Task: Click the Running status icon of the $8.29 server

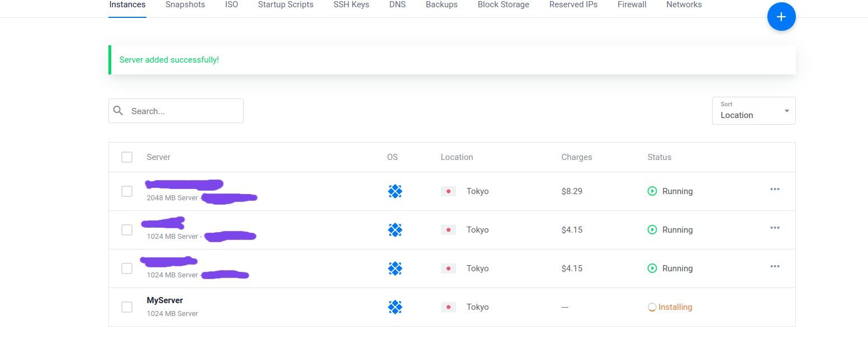Action: [652, 191]
